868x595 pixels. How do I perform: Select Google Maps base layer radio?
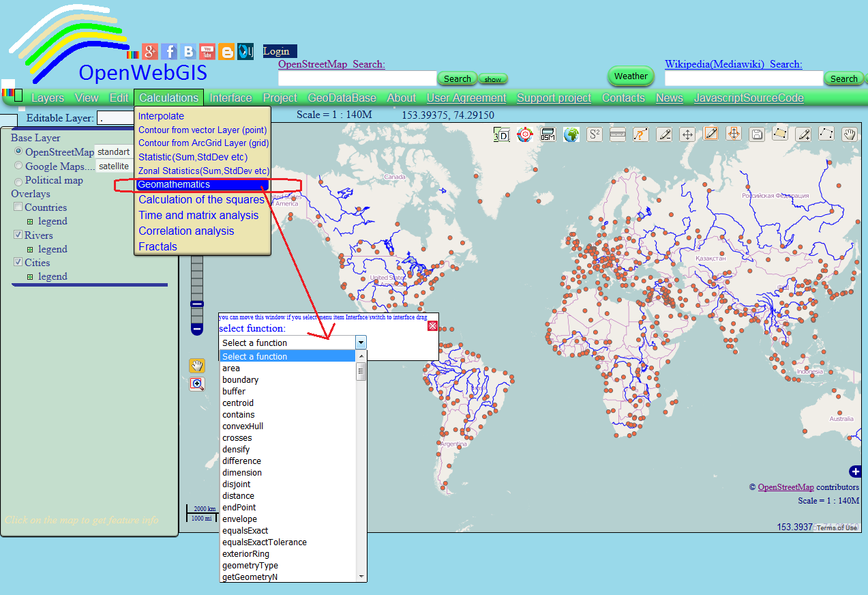tap(18, 166)
